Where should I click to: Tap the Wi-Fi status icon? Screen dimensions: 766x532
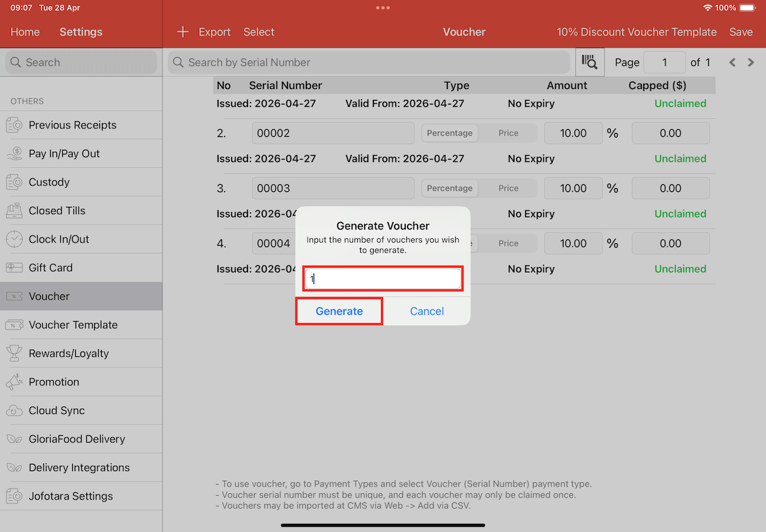[x=708, y=8]
